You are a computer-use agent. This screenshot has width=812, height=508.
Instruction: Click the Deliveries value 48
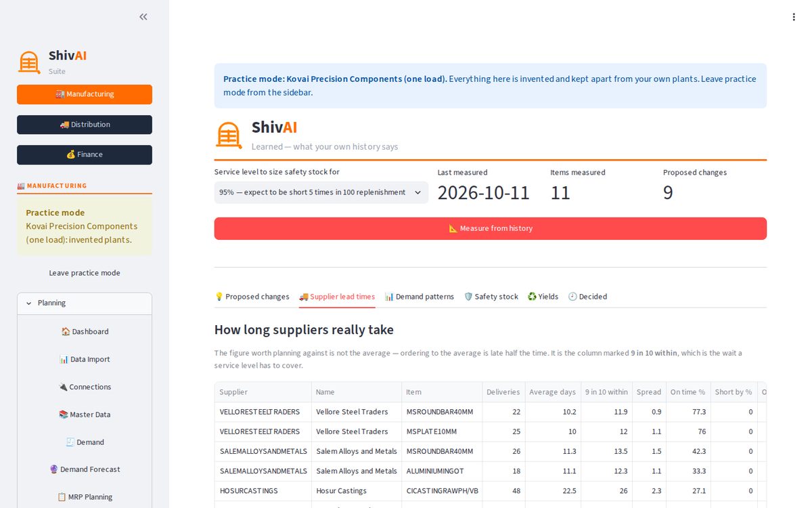click(x=503, y=490)
